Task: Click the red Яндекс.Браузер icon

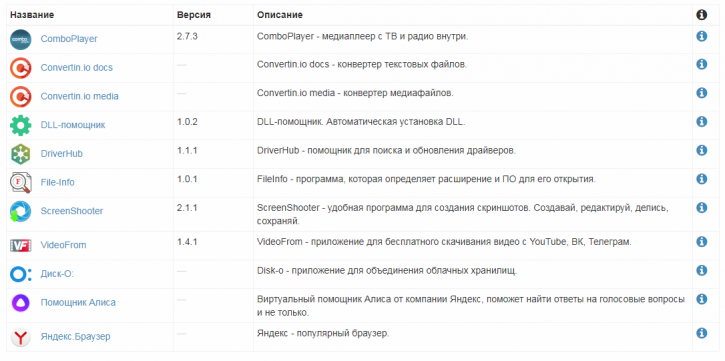Action: pos(21,337)
